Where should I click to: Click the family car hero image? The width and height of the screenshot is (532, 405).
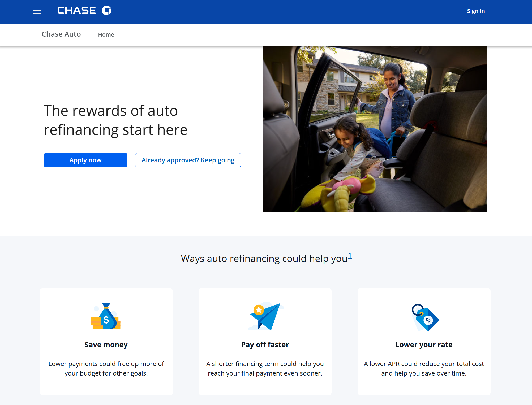375,129
